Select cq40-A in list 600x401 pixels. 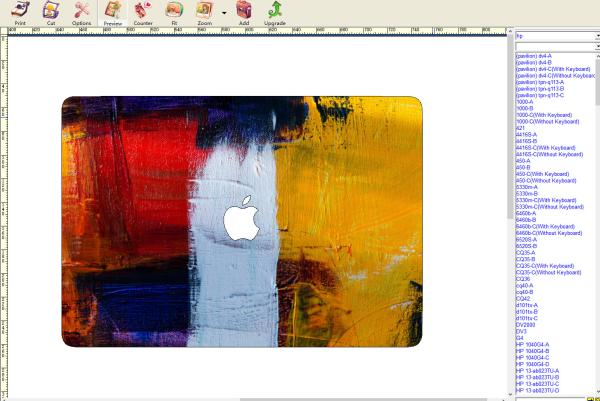[x=525, y=285]
